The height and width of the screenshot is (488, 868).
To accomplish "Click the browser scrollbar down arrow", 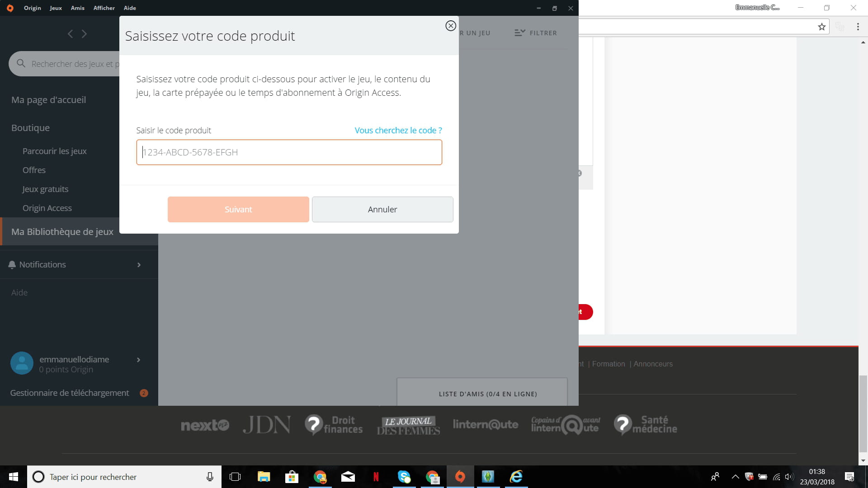I will pos(863,461).
